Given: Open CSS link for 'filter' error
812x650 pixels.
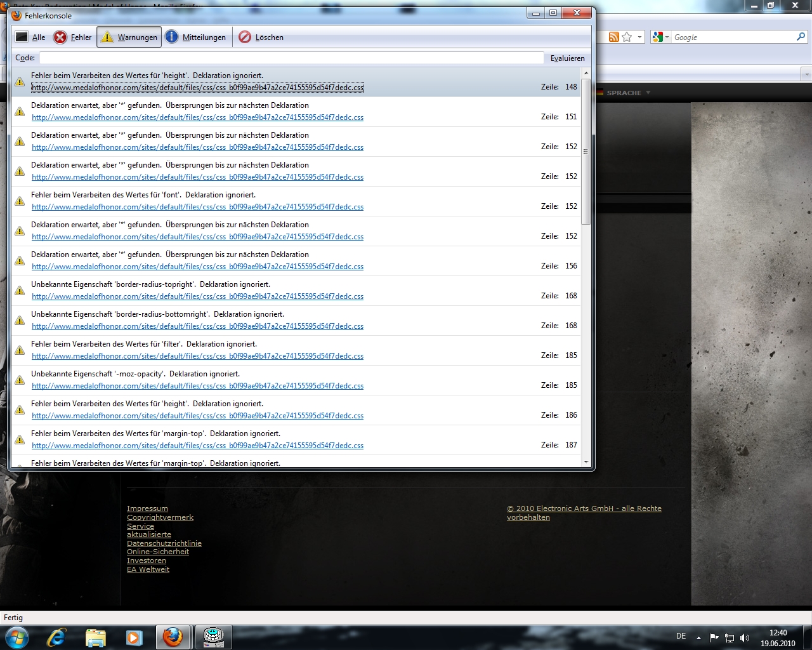Looking at the screenshot, I should [197, 356].
